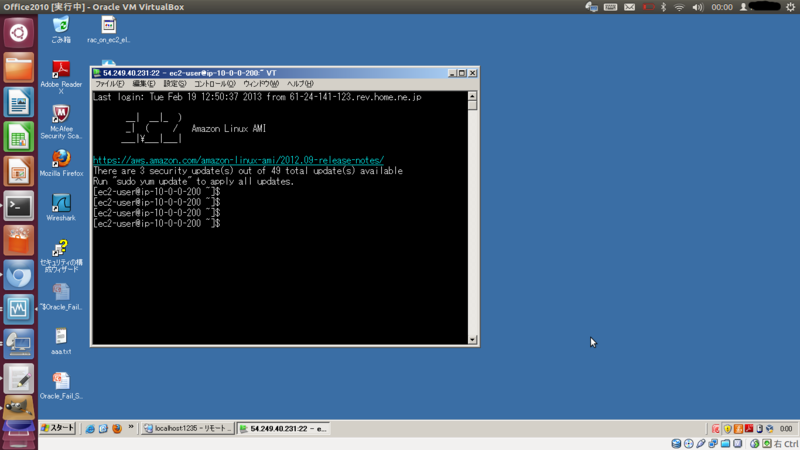Screen dimensions: 800x450
Task: Open the ファイル(F) menu in Tera Term
Action: pyautogui.click(x=109, y=84)
